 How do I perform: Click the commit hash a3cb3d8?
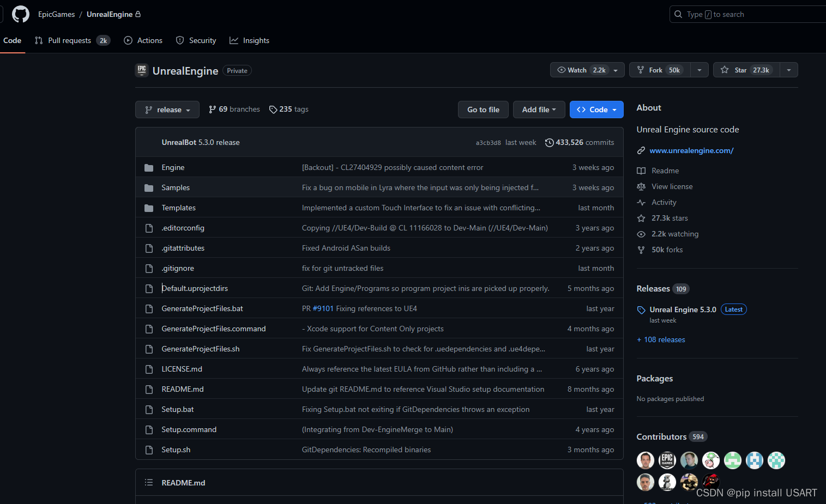[x=488, y=143]
